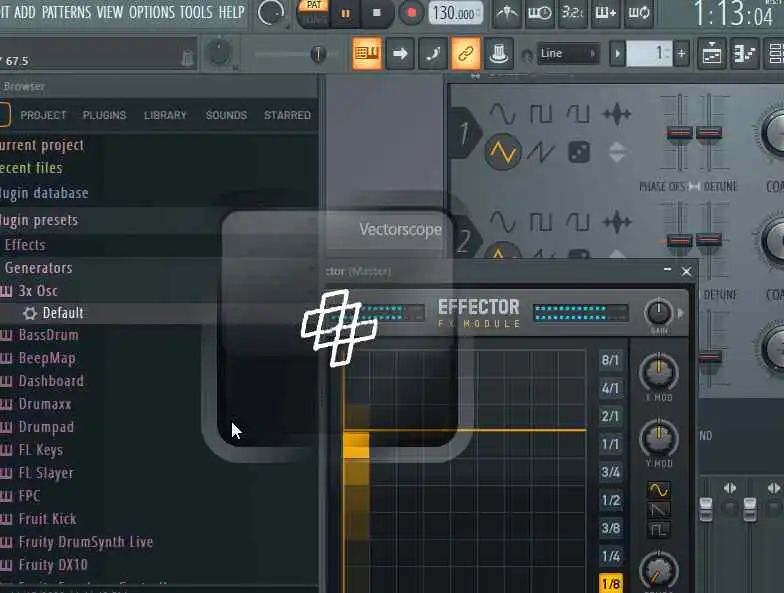
Task: Toggle the metronome icon
Action: point(507,13)
